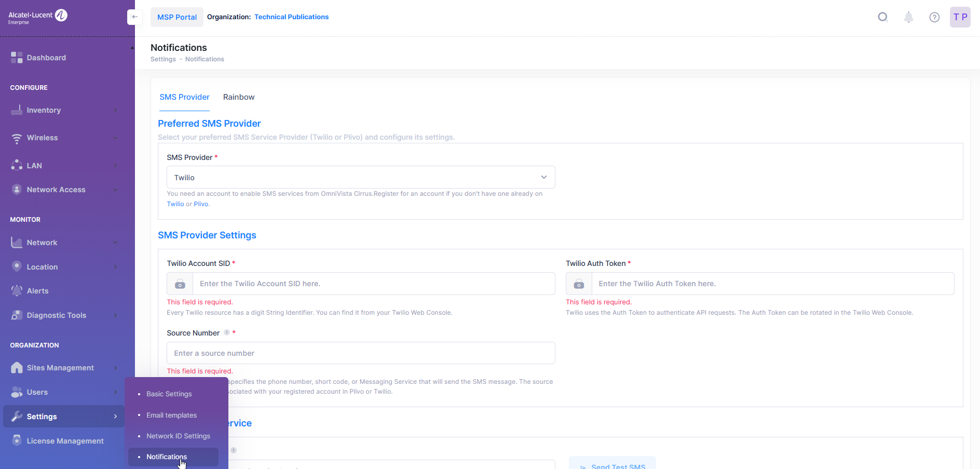Open the TP user profile avatar

960,17
